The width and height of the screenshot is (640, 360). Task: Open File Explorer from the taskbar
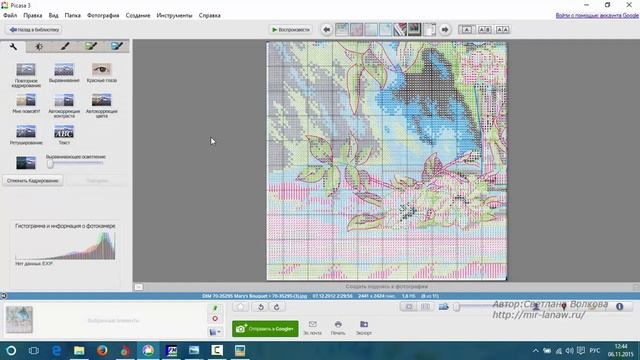pos(79,351)
